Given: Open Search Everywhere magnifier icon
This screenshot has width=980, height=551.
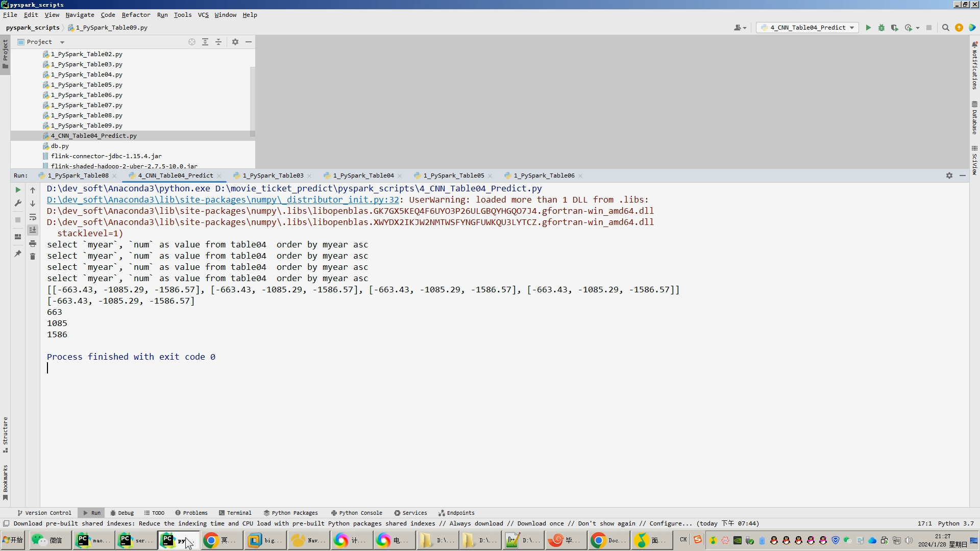Looking at the screenshot, I should (x=945, y=28).
